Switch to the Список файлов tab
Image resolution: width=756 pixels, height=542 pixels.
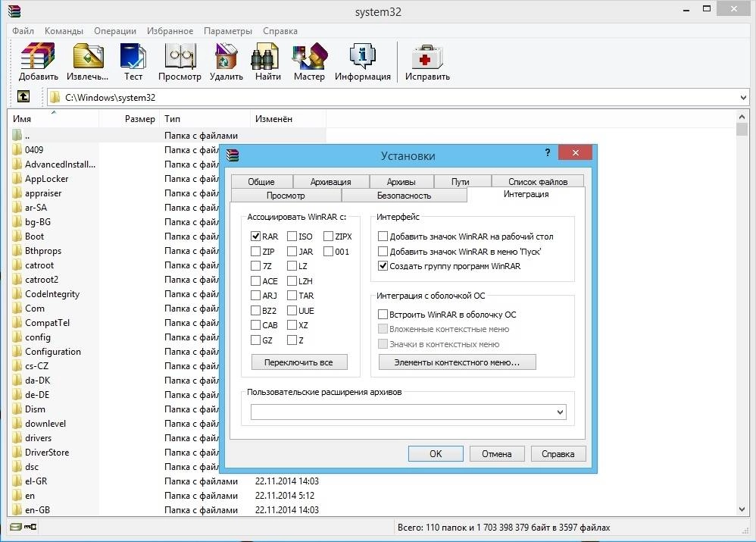(538, 181)
